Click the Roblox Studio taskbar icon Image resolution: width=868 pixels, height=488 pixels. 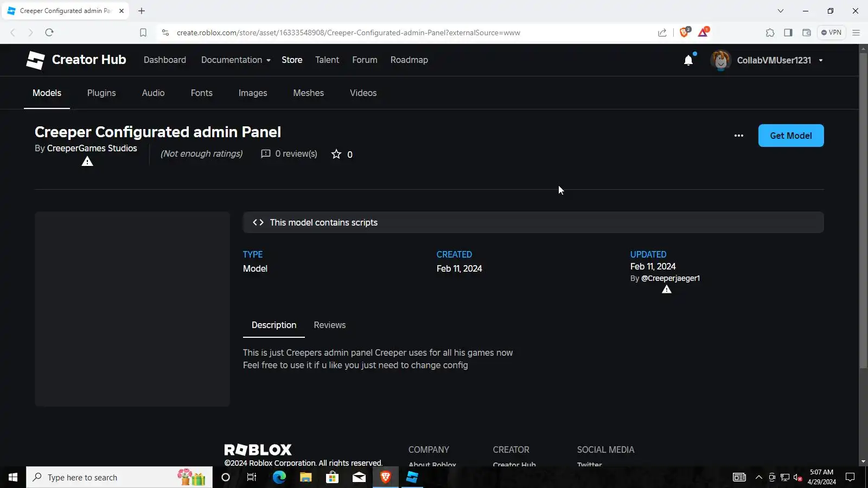point(412,477)
